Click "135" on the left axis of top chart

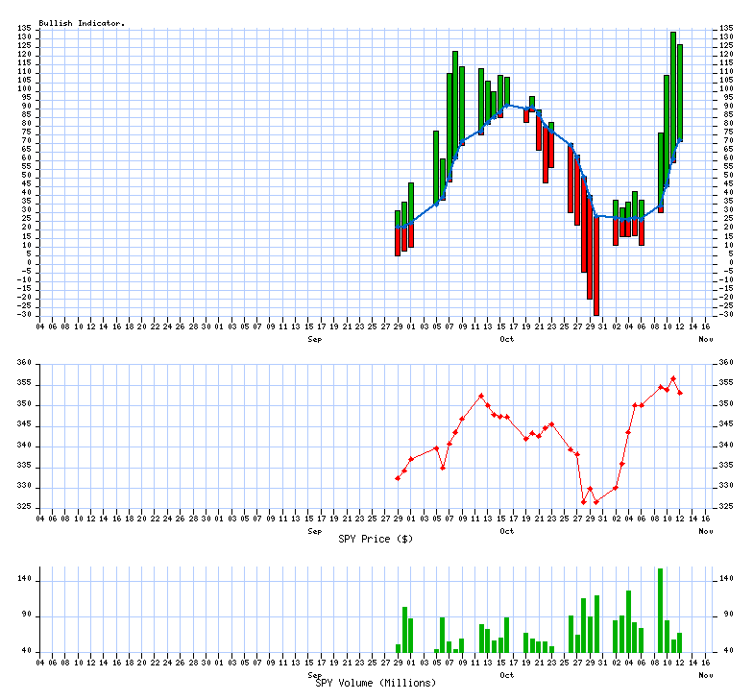pyautogui.click(x=26, y=29)
